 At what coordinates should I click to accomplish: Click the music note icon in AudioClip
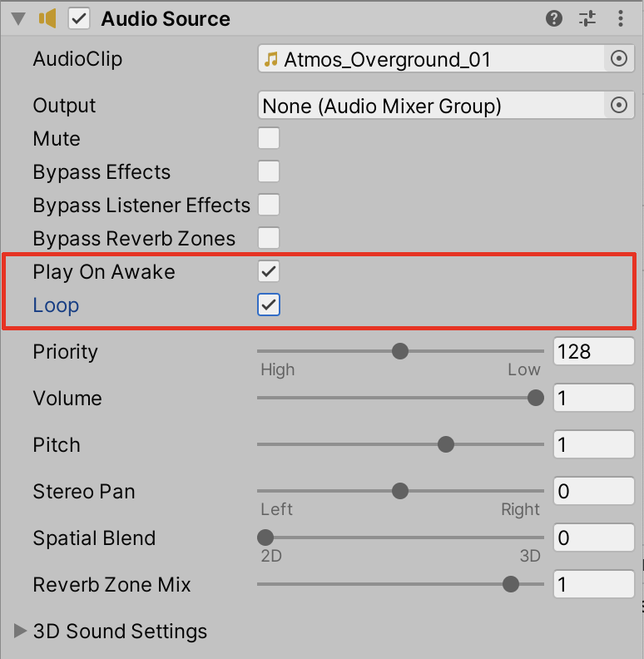tap(271, 59)
